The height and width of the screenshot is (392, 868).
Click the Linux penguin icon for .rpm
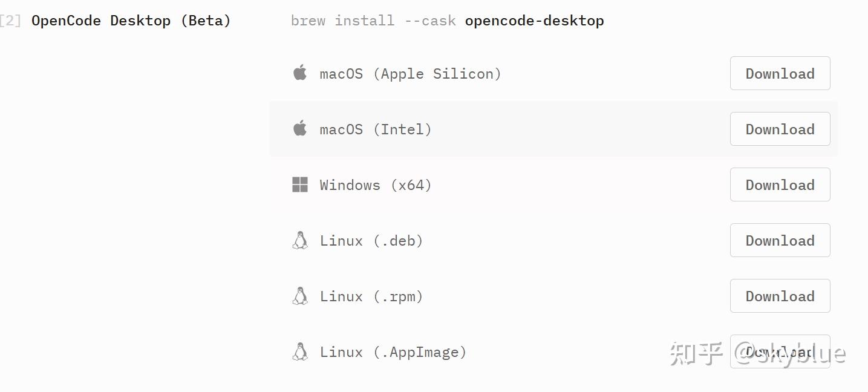(x=300, y=296)
